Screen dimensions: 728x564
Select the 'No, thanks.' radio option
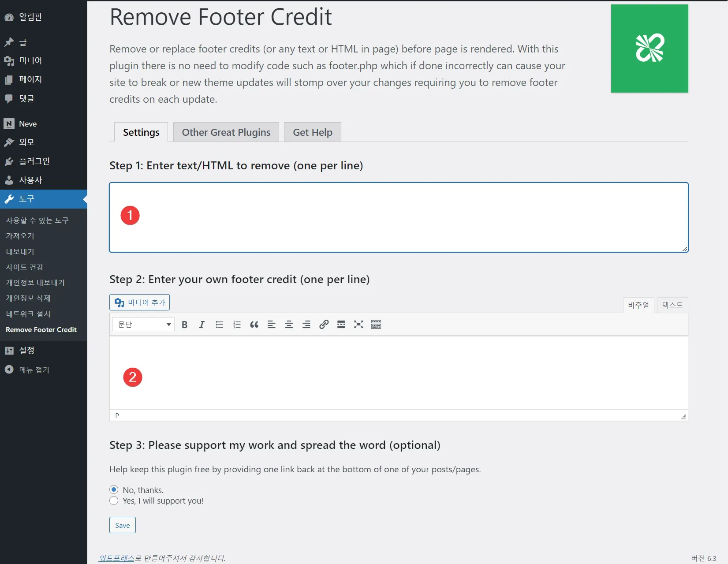(x=114, y=489)
